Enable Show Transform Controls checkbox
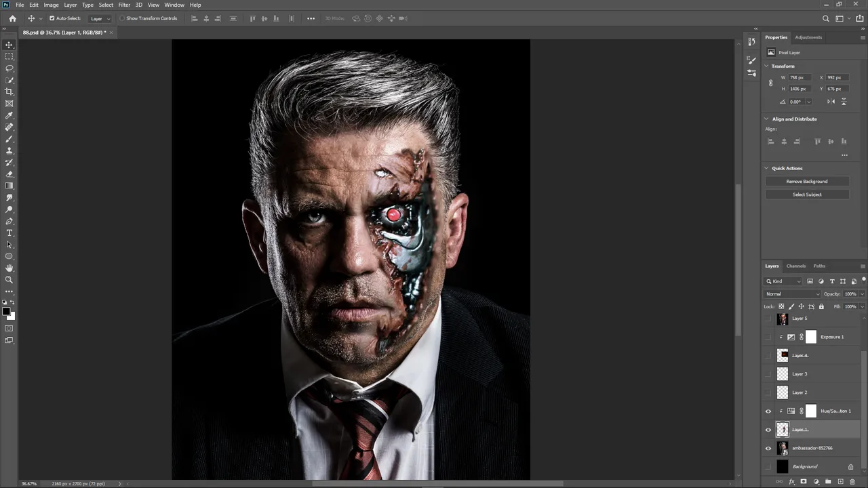Image resolution: width=868 pixels, height=488 pixels. [122, 18]
